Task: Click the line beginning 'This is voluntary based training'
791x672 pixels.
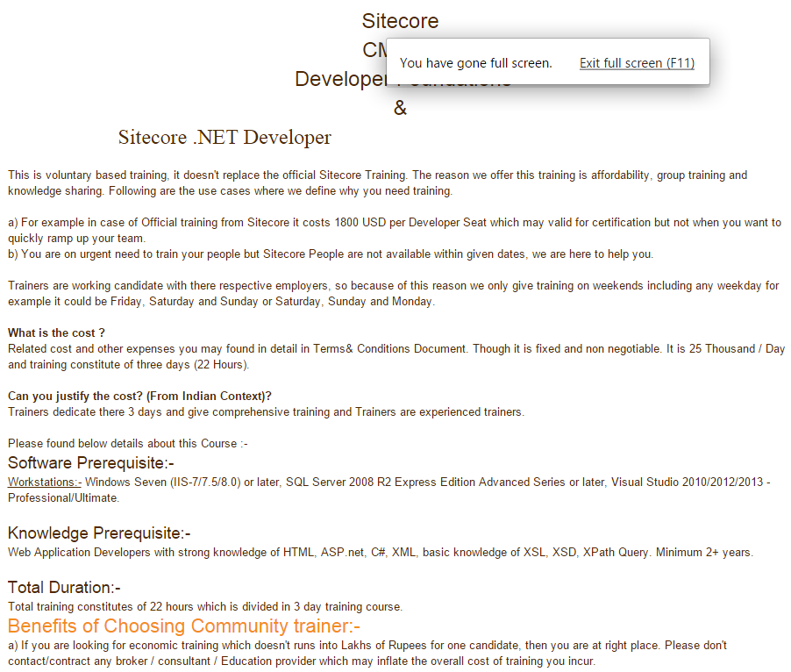Action: (x=377, y=175)
